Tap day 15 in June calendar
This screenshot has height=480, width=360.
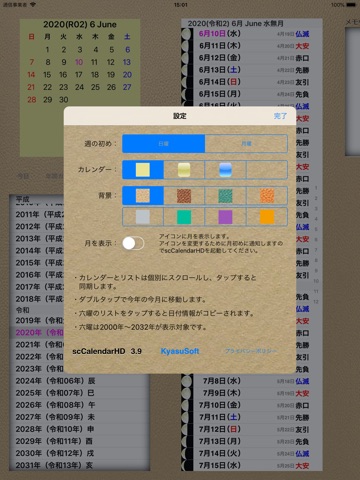[x=47, y=75]
